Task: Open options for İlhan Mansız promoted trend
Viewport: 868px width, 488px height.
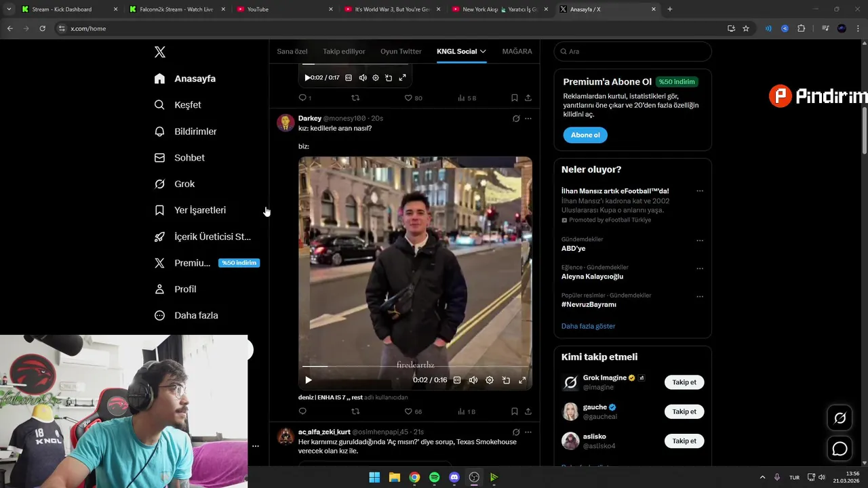Action: [700, 191]
